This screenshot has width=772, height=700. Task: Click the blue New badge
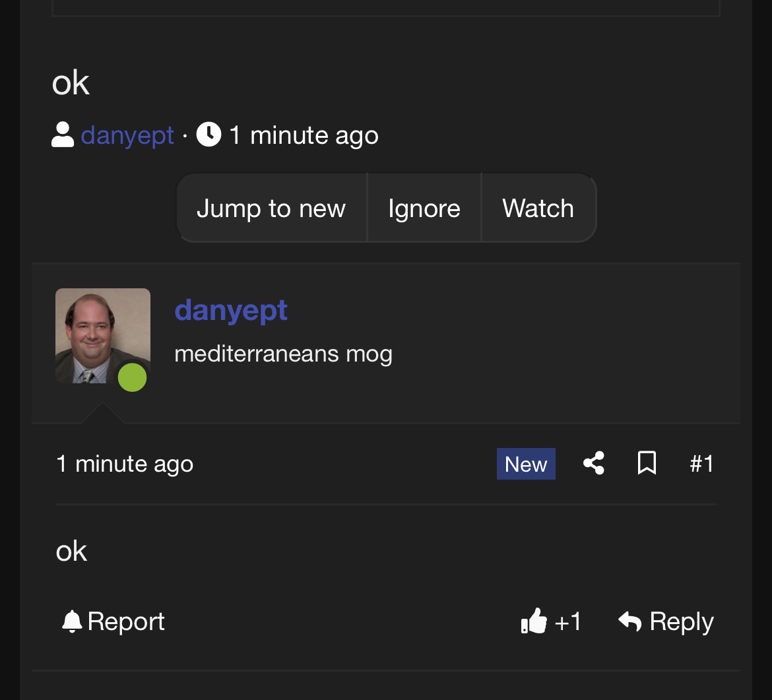[526, 464]
